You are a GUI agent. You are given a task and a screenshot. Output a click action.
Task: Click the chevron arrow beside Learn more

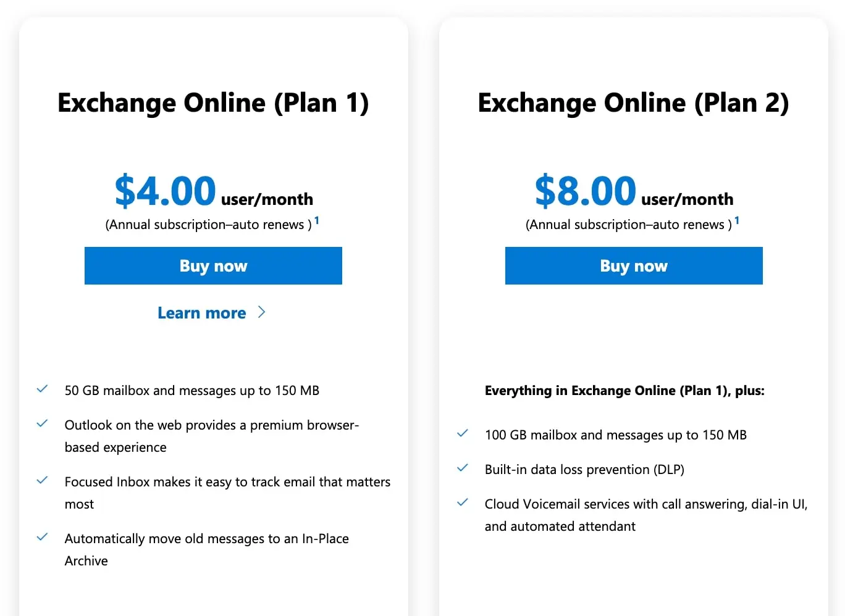pos(261,312)
